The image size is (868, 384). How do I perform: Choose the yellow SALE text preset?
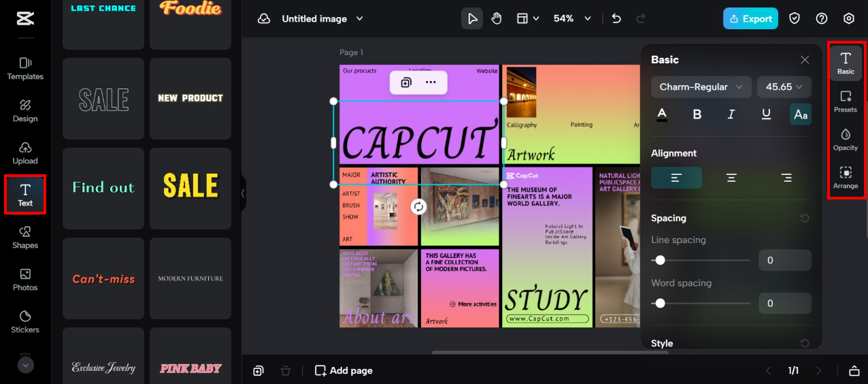click(x=190, y=189)
